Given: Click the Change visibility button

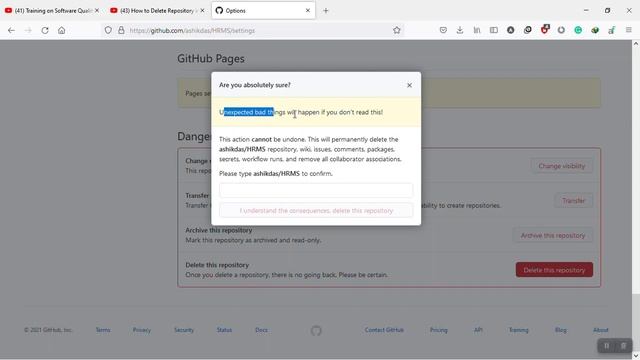Looking at the screenshot, I should point(562,166).
